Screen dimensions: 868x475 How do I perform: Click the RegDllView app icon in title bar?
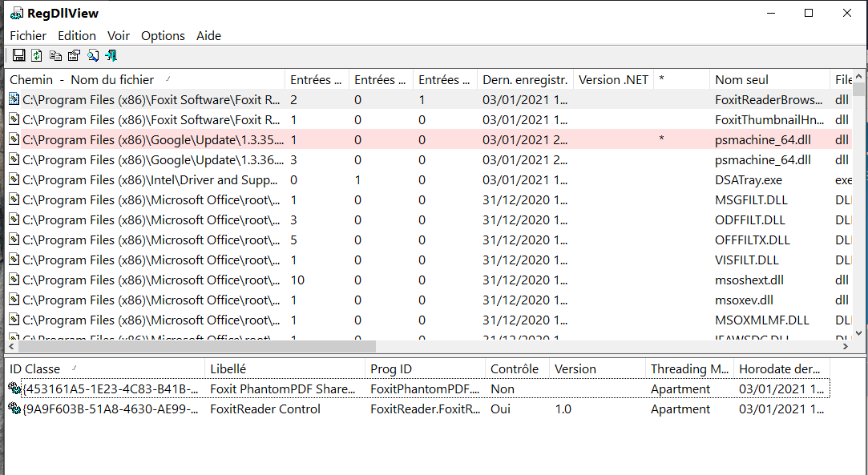(x=17, y=14)
